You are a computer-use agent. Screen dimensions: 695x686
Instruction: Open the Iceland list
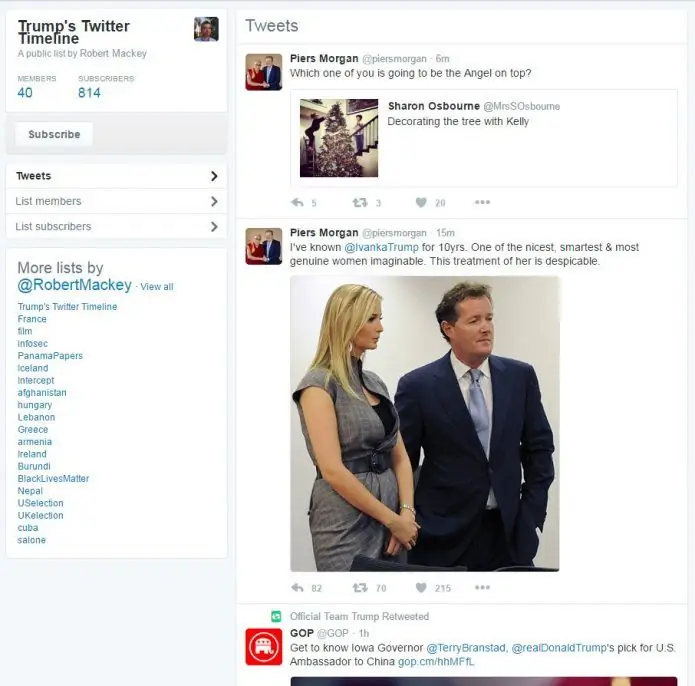[33, 368]
